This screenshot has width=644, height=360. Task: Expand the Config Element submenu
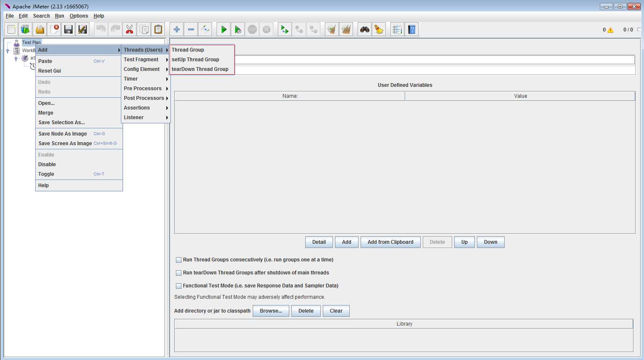[146, 69]
